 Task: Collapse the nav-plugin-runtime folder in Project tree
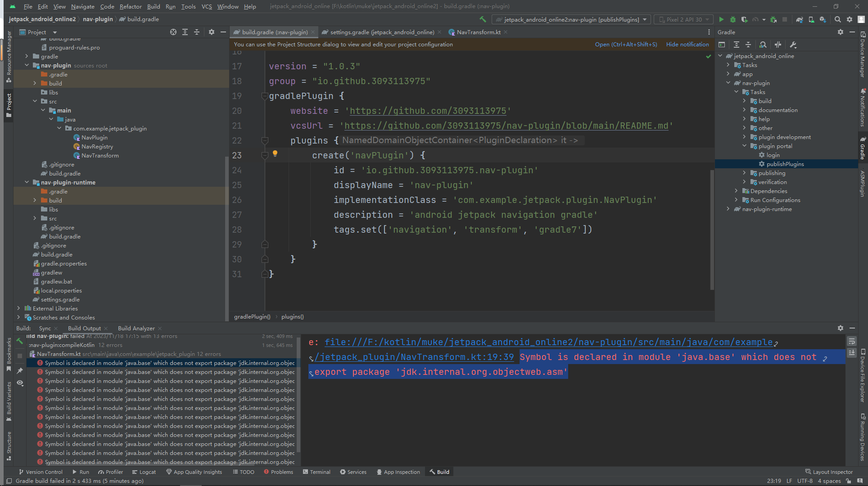[x=27, y=182]
